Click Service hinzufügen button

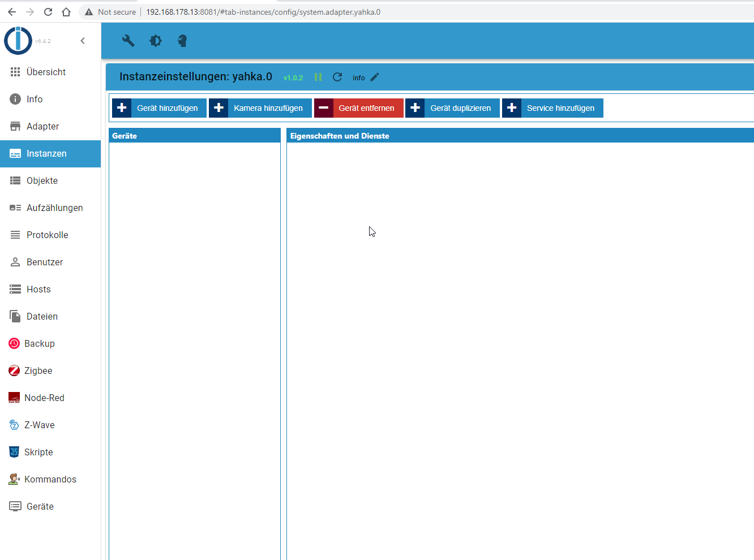pyautogui.click(x=553, y=108)
